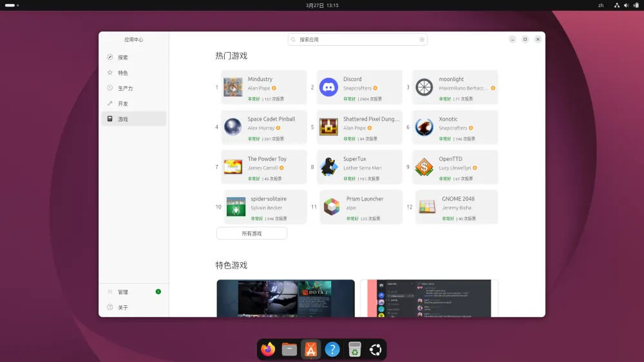Click the Space Cadet Pinball title
The height and width of the screenshot is (362, 644).
271,119
